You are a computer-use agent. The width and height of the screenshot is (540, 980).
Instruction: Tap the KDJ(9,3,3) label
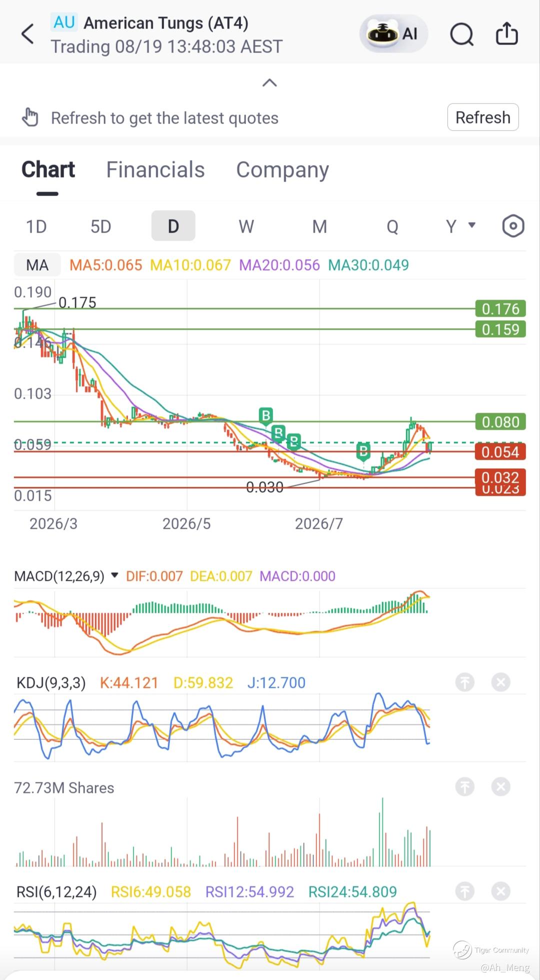[51, 683]
